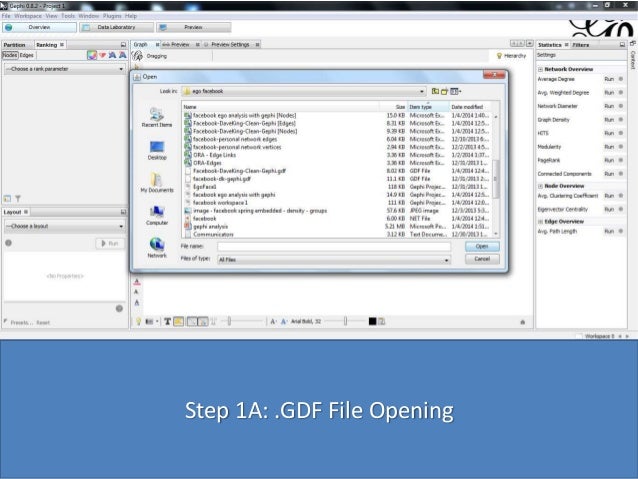Open the Network shortcut icon
The image size is (638, 479).
coord(157,244)
